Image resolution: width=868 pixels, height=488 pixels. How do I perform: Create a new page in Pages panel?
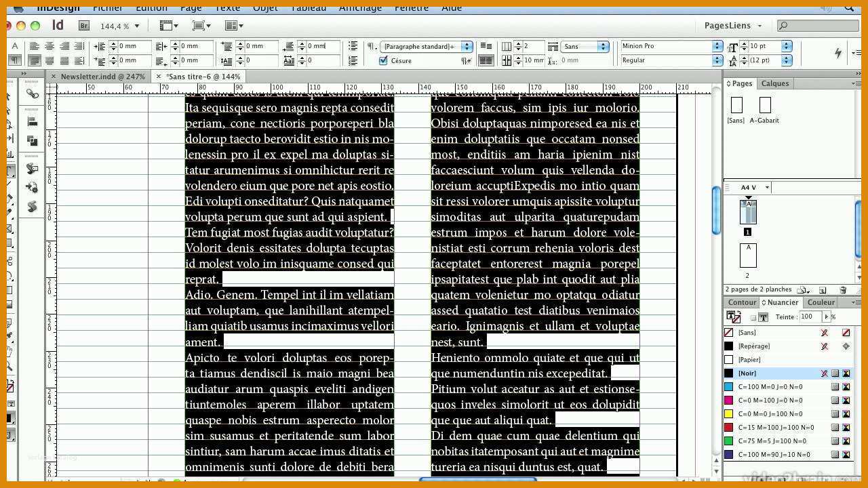click(823, 289)
